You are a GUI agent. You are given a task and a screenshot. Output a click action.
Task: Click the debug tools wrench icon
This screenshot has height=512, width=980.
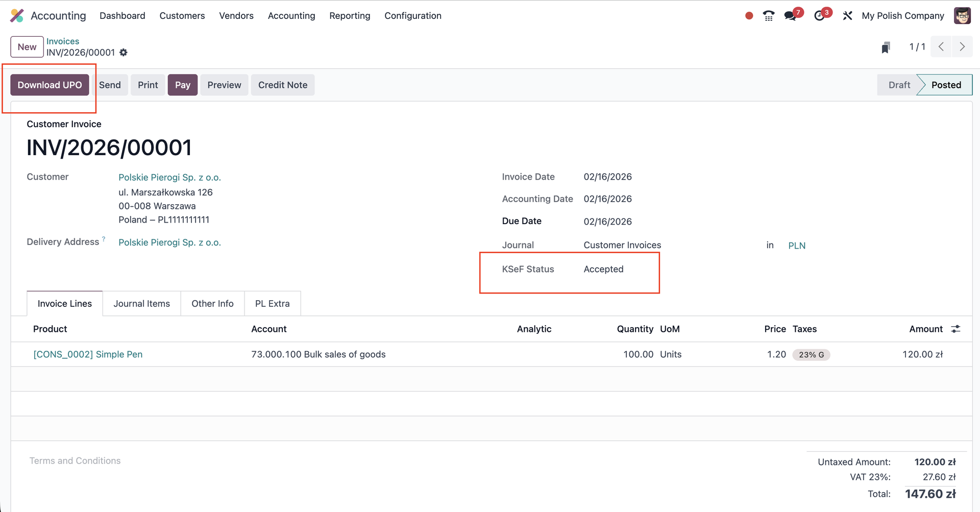point(847,16)
